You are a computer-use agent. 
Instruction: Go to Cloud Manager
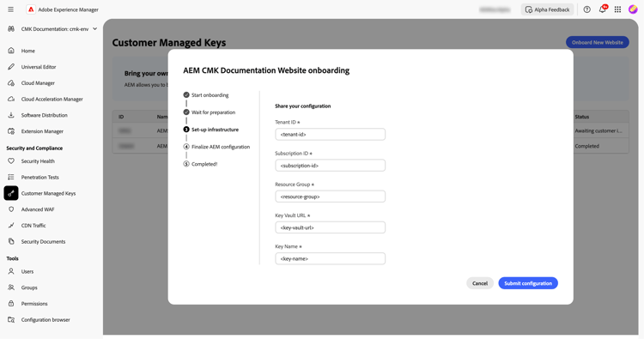point(38,83)
